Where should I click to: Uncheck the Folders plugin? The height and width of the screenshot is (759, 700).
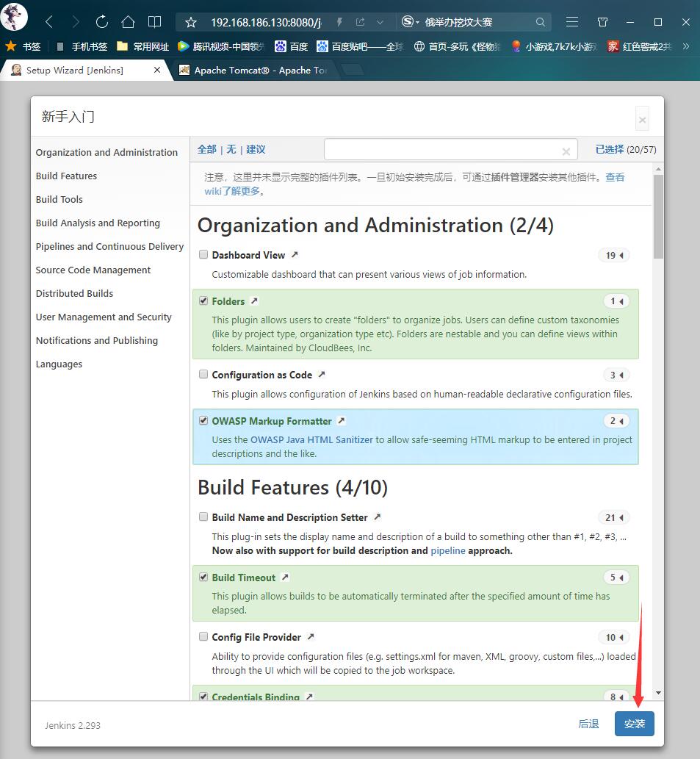203,301
